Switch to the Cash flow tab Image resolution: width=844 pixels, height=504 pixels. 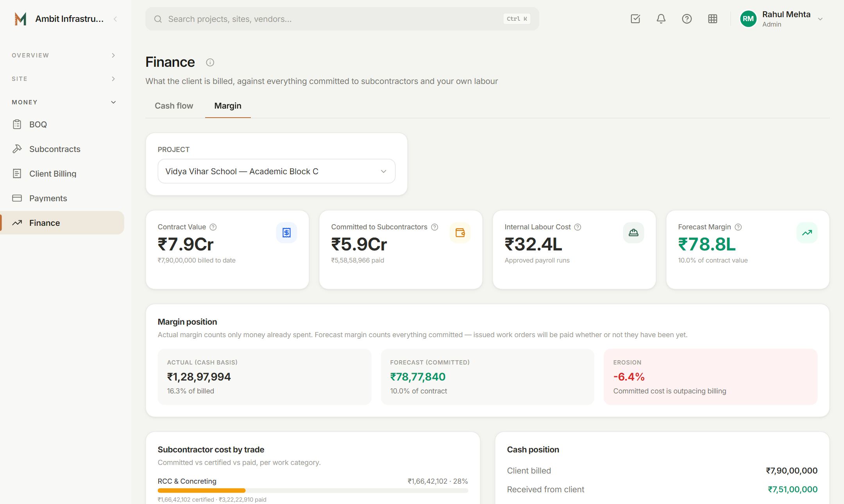click(x=174, y=106)
